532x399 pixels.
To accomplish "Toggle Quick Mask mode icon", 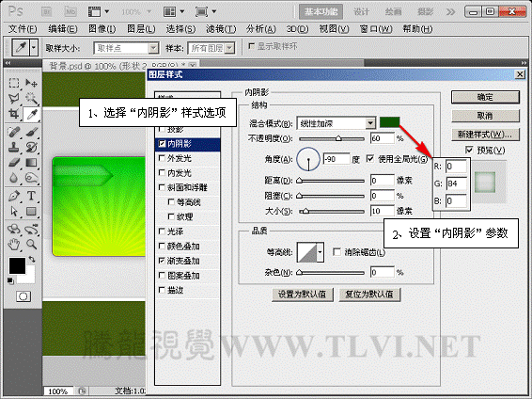I will click(x=23, y=296).
